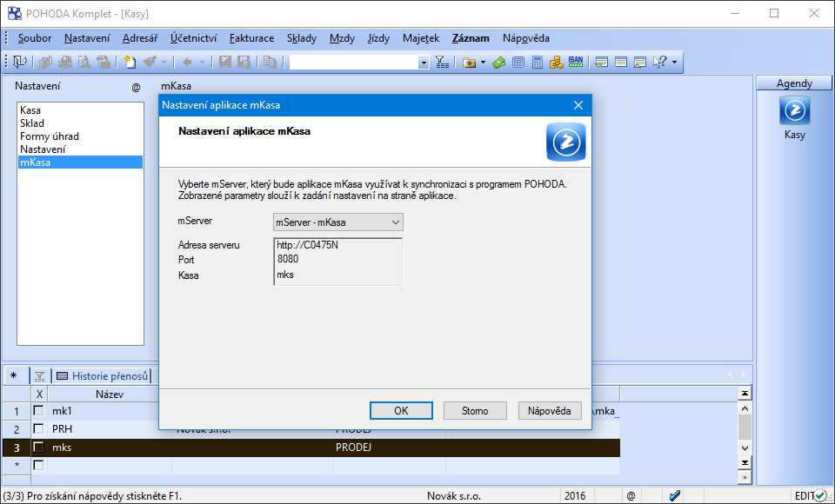835x504 pixels.
Task: Click the blue checkmark icon in the status bar
Action: pyautogui.click(x=675, y=496)
